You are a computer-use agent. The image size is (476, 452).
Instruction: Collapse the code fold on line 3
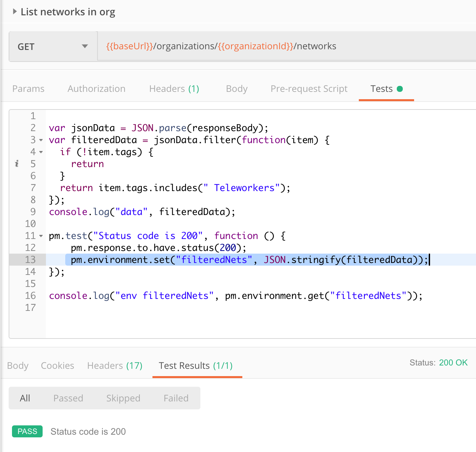pos(41,140)
